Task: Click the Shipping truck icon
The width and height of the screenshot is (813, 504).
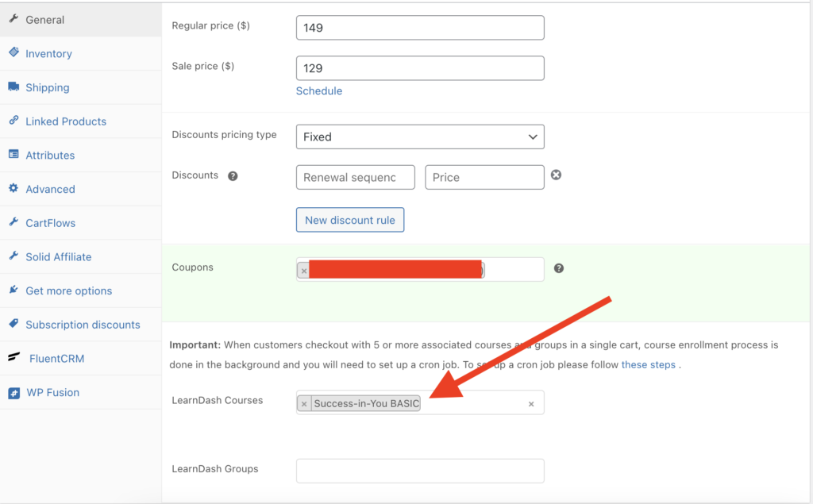Action: coord(13,87)
